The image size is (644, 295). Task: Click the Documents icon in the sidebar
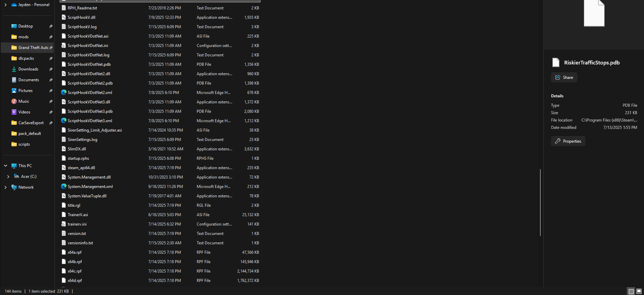coord(14,80)
